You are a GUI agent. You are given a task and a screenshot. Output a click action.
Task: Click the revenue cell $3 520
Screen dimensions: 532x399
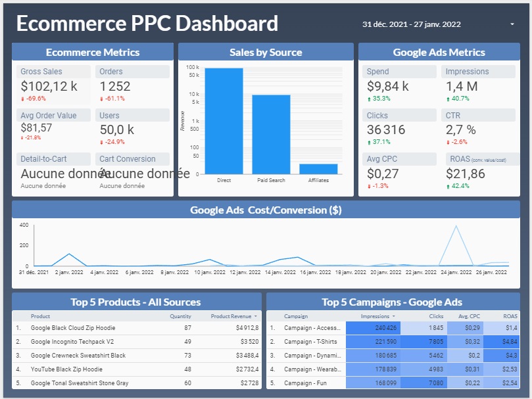[250, 342]
